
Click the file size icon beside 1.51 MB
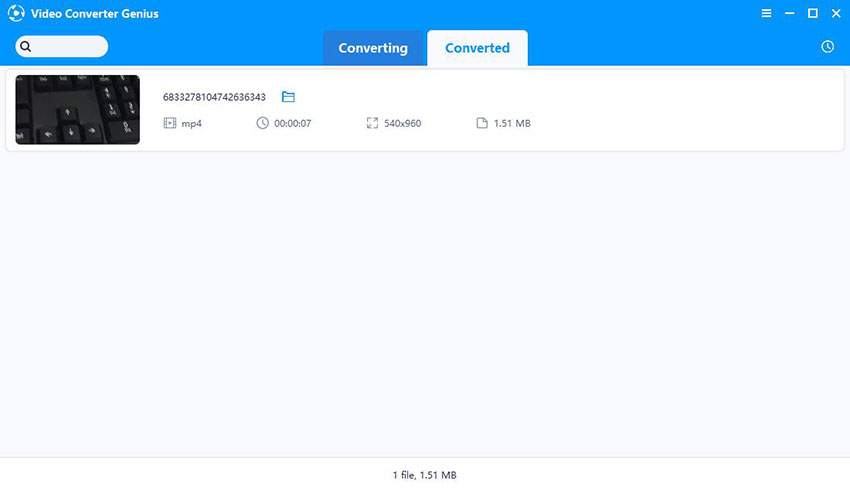(x=482, y=123)
